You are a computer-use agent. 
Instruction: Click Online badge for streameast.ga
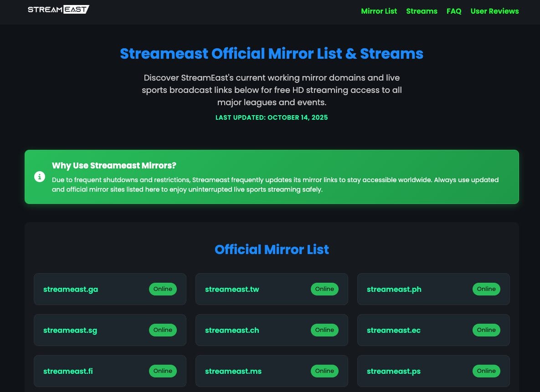[x=163, y=289]
